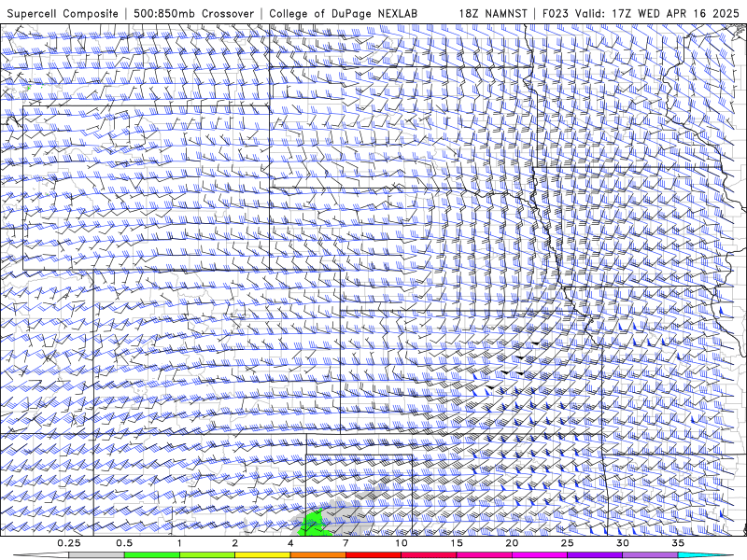Click the "College of DuPage NEXLAB" text
This screenshot has height=560, width=747.
click(343, 13)
